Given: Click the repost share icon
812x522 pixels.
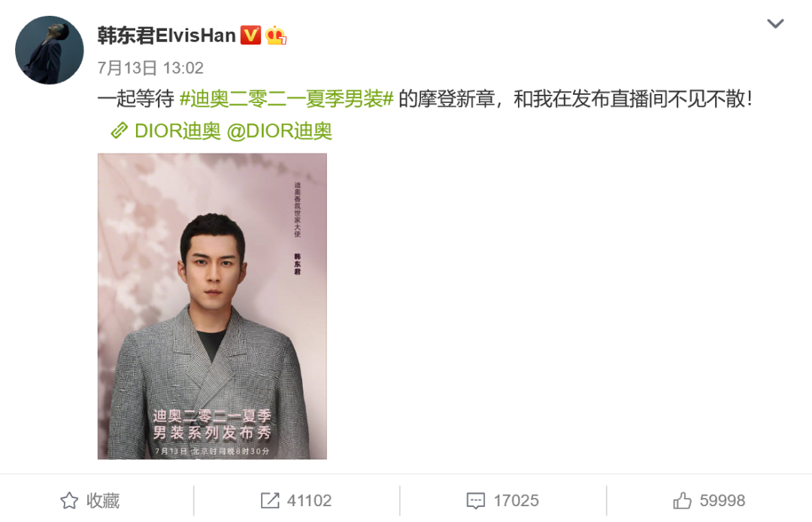Looking at the screenshot, I should 270,501.
